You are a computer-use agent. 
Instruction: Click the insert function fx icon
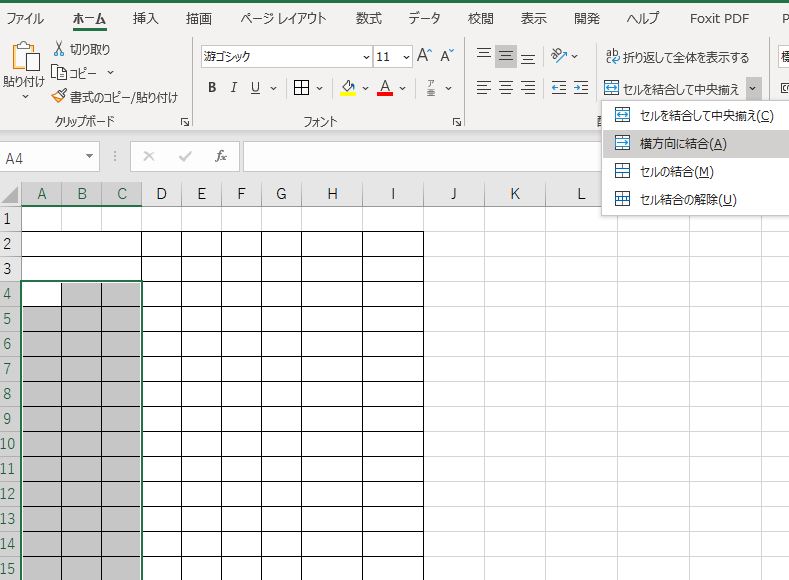tap(220, 157)
